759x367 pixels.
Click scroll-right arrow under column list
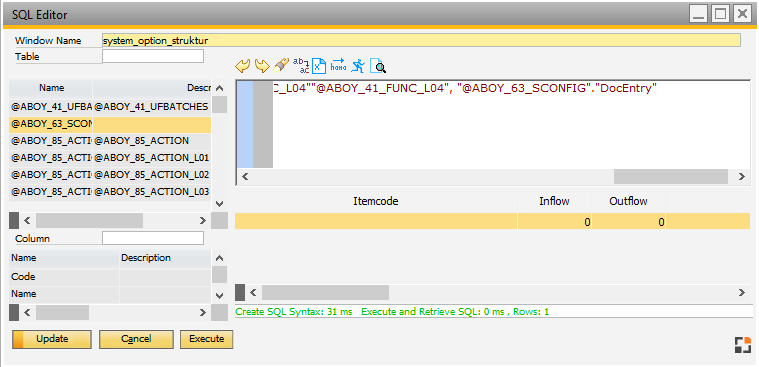(x=203, y=313)
